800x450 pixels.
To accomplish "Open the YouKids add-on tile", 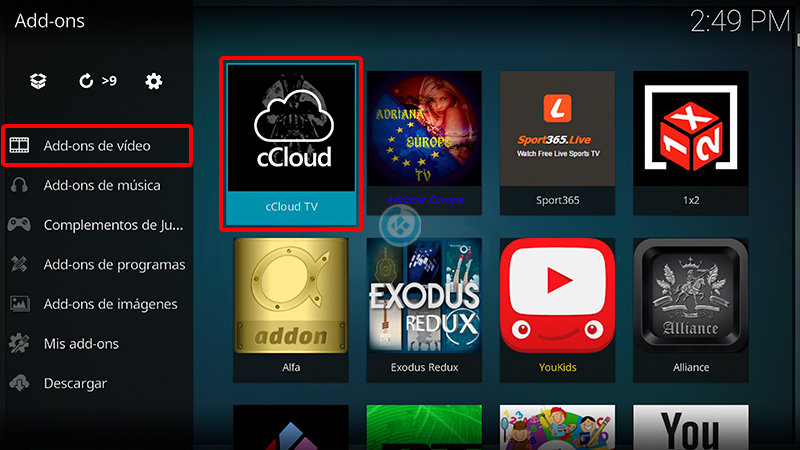I will pyautogui.click(x=557, y=310).
